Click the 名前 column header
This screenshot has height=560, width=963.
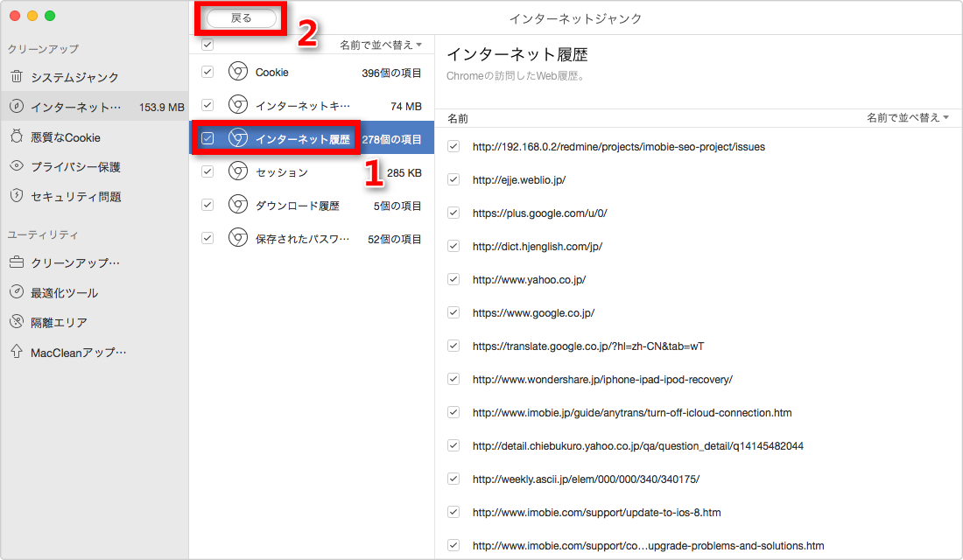coord(458,118)
